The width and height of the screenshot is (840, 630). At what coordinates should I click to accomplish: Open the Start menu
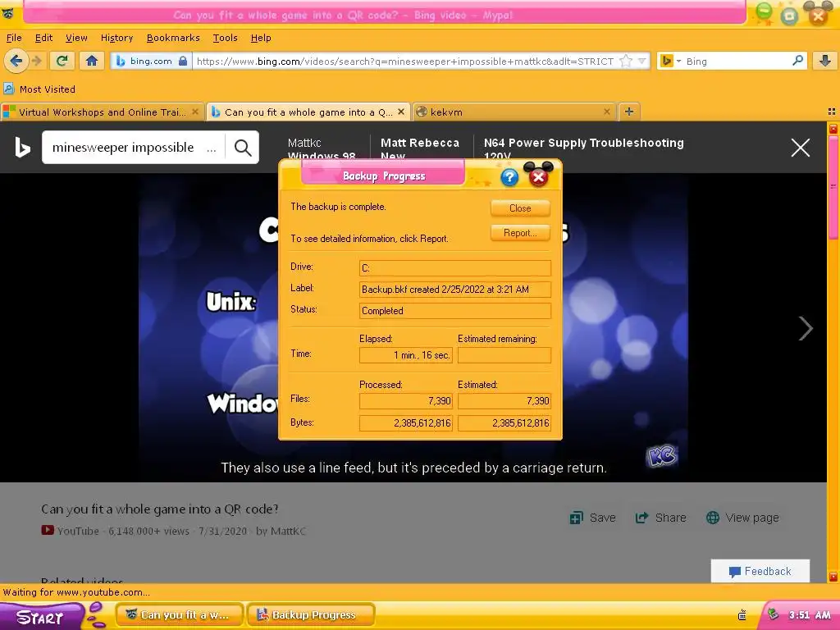click(x=40, y=617)
